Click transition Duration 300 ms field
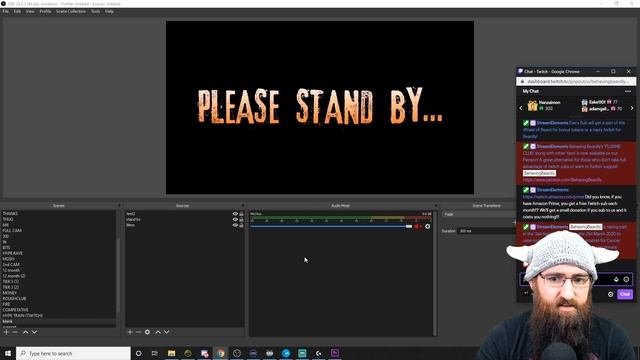The image size is (640, 360). 487,231
